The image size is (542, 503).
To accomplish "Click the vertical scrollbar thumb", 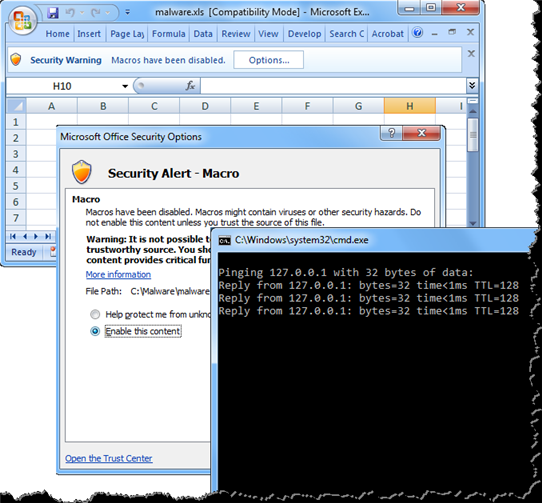I will (x=473, y=134).
